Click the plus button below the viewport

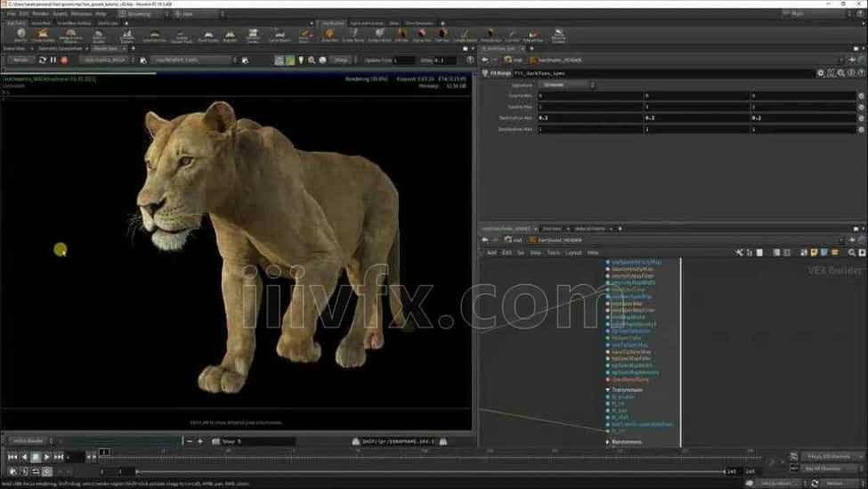click(200, 442)
